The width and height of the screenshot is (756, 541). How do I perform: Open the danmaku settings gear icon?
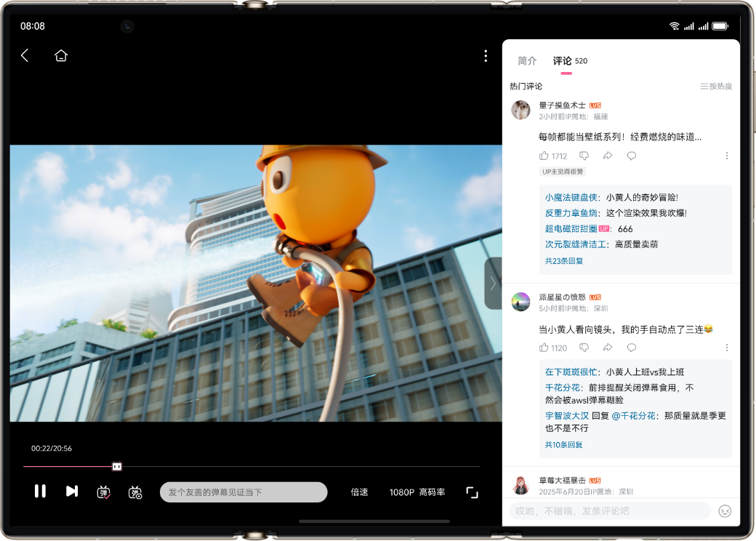pyautogui.click(x=134, y=492)
